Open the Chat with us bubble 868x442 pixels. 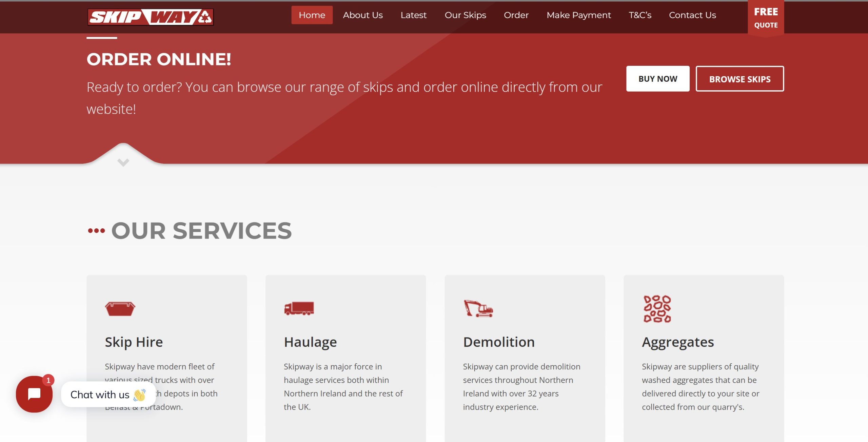[108, 395]
